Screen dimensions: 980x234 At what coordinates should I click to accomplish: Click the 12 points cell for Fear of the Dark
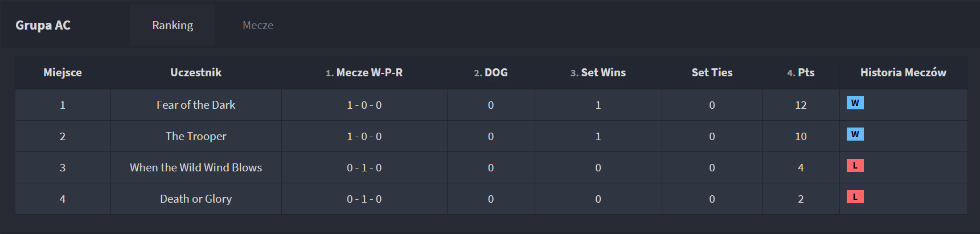tap(801, 105)
